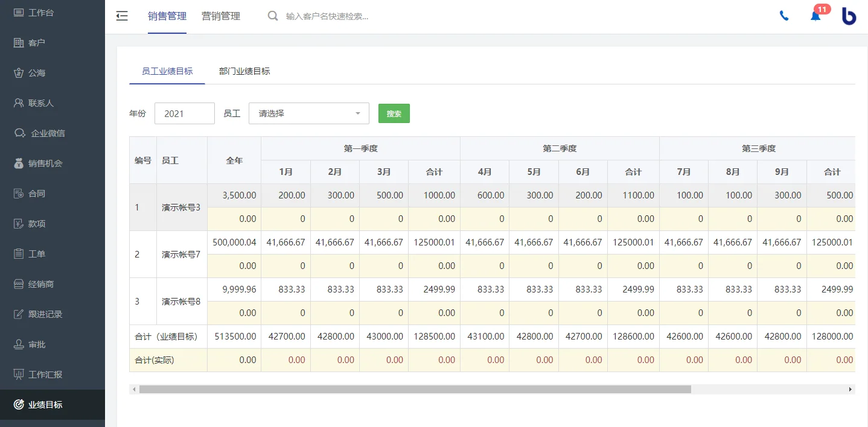Click the 联系人 people icon
The width and height of the screenshot is (868, 427).
pyautogui.click(x=19, y=103)
